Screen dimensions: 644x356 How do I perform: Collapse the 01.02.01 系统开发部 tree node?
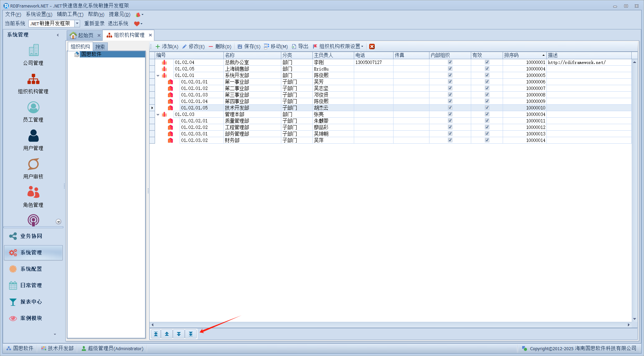pos(158,76)
